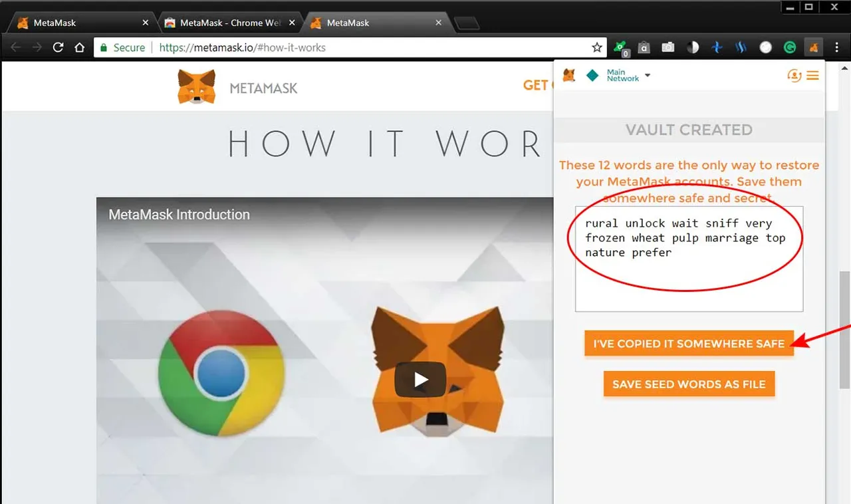Image resolution: width=851 pixels, height=504 pixels.
Task: Click the Steem blue waves extension icon
Action: [x=741, y=48]
